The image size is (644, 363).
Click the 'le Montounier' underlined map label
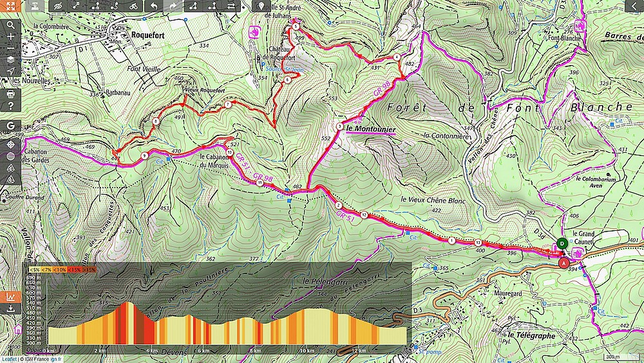[x=371, y=129]
